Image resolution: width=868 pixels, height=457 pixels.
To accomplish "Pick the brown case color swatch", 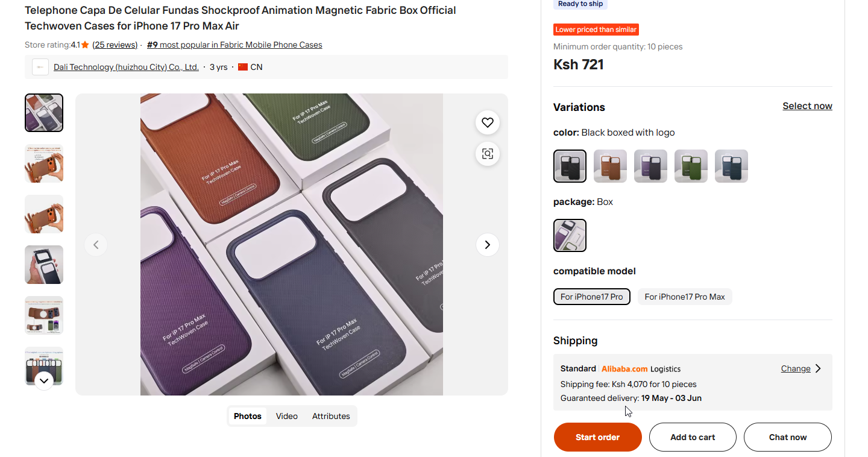I will coord(610,166).
